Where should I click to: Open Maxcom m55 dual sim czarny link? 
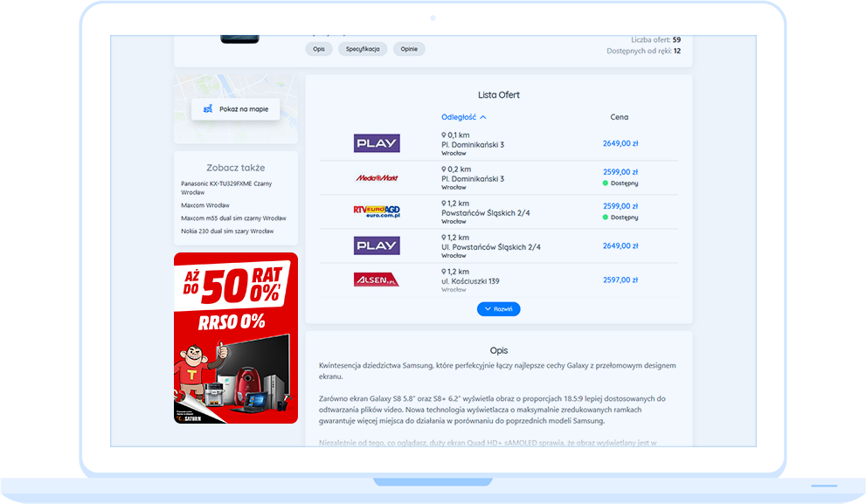coord(233,218)
